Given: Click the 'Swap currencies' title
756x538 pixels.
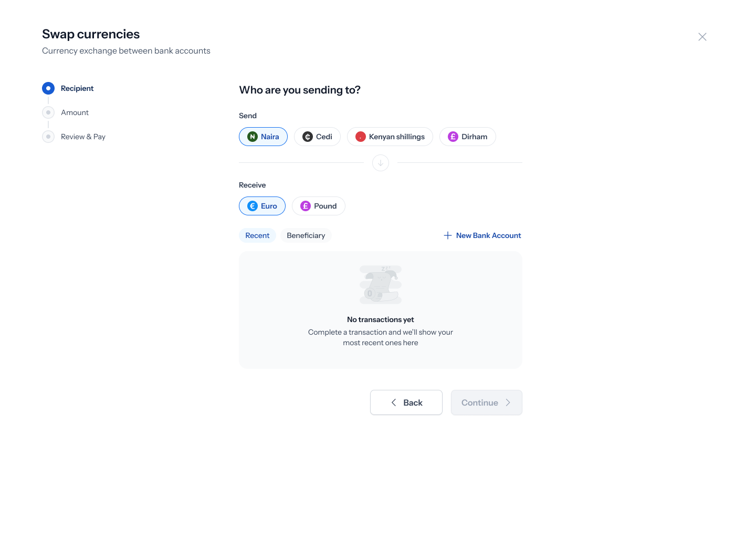Looking at the screenshot, I should pyautogui.click(x=91, y=34).
